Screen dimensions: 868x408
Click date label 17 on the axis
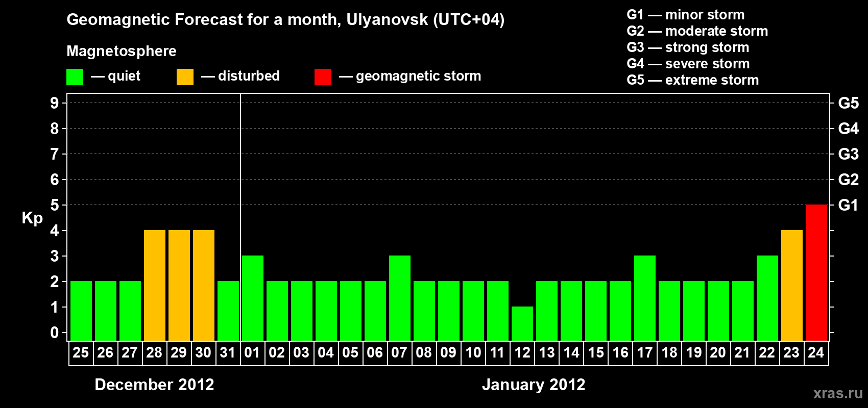644,352
